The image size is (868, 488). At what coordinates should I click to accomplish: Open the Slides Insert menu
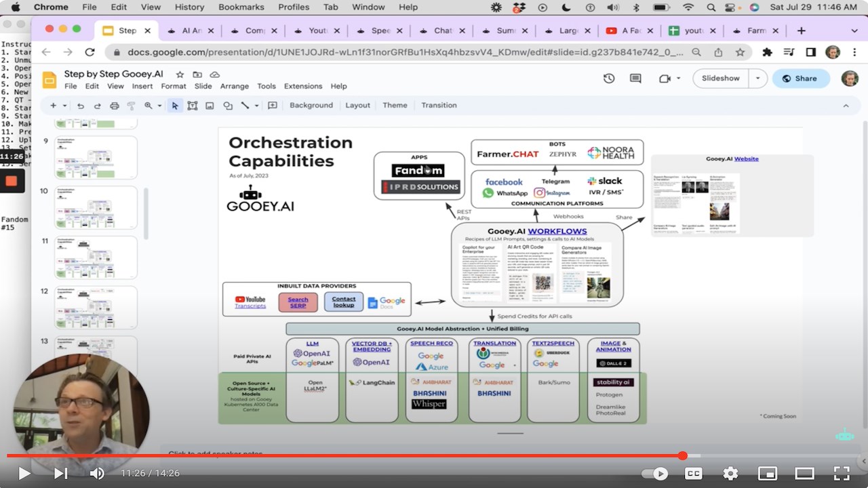coord(142,86)
